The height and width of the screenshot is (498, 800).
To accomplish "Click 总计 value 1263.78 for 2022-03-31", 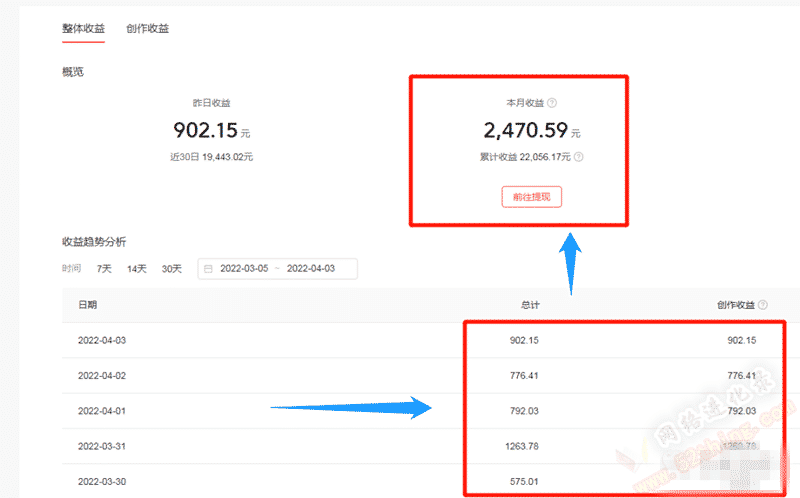I will (522, 446).
